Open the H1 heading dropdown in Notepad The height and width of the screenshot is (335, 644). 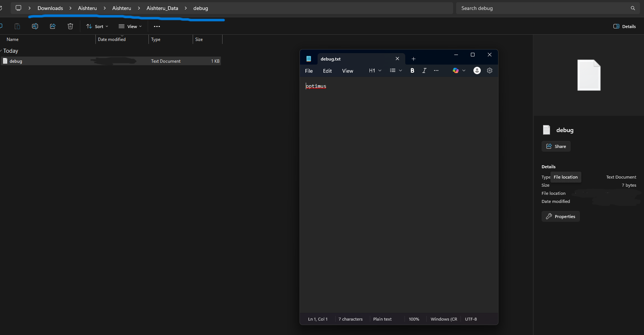click(375, 71)
